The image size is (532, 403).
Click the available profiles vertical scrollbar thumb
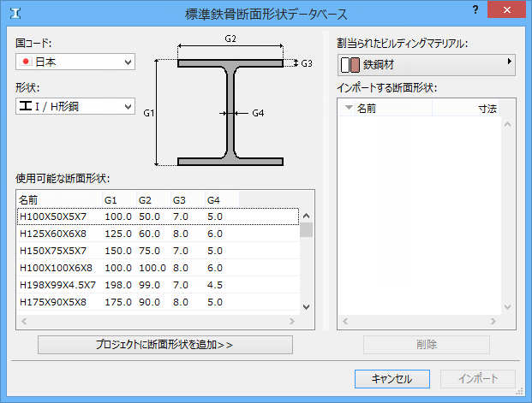pos(306,230)
